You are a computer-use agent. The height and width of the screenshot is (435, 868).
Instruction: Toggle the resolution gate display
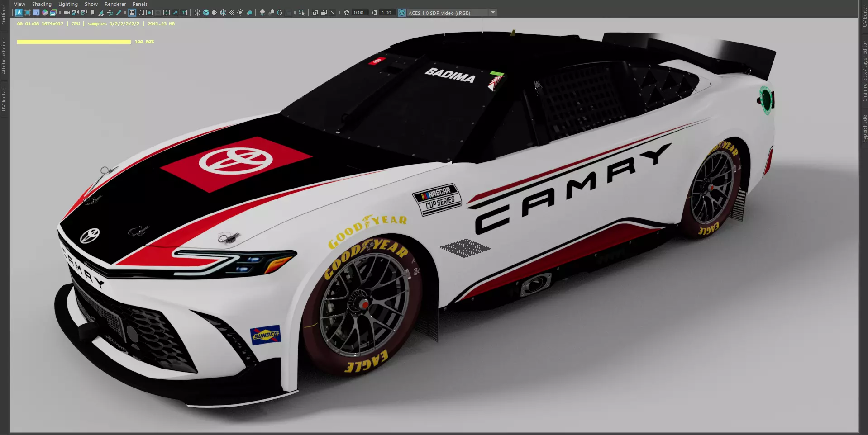(149, 13)
